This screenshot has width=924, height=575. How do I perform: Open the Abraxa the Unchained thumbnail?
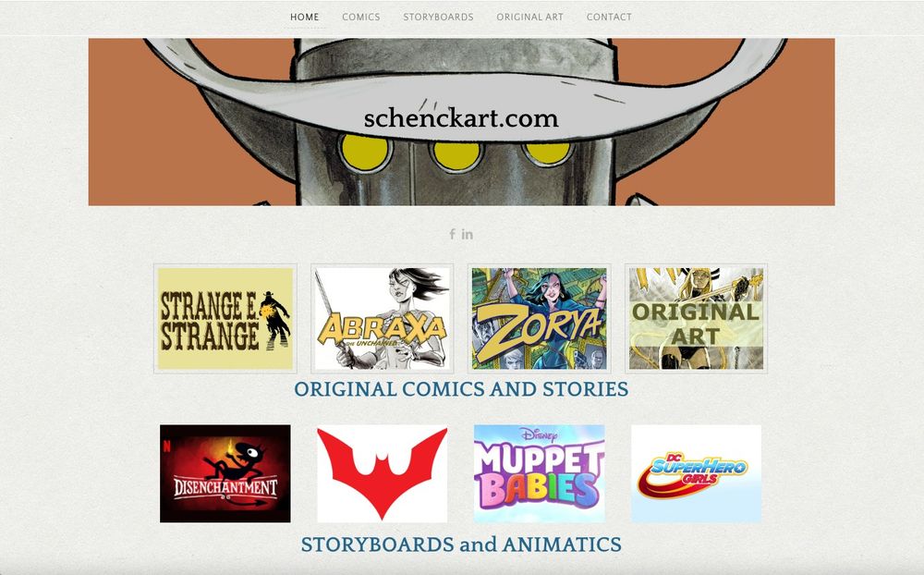382,318
